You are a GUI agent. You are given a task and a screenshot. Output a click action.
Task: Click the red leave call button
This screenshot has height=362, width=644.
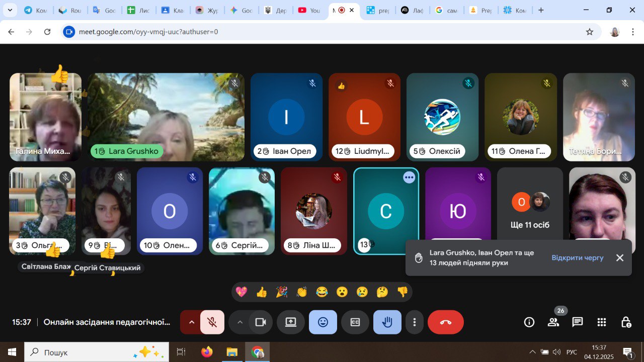pyautogui.click(x=445, y=322)
